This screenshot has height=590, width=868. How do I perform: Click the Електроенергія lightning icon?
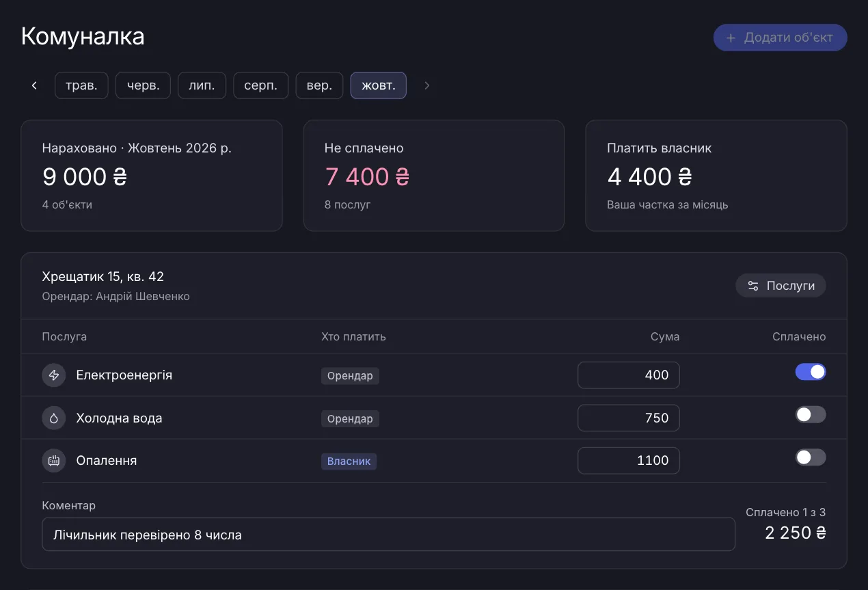click(54, 375)
